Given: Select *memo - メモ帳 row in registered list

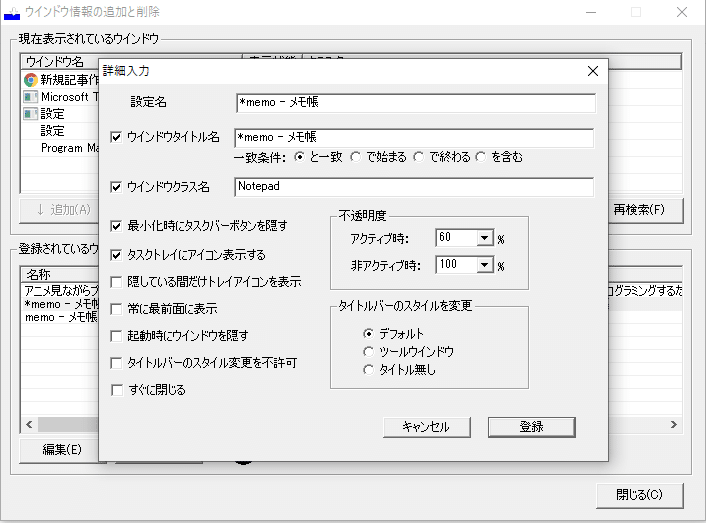Looking at the screenshot, I should pos(60,304).
